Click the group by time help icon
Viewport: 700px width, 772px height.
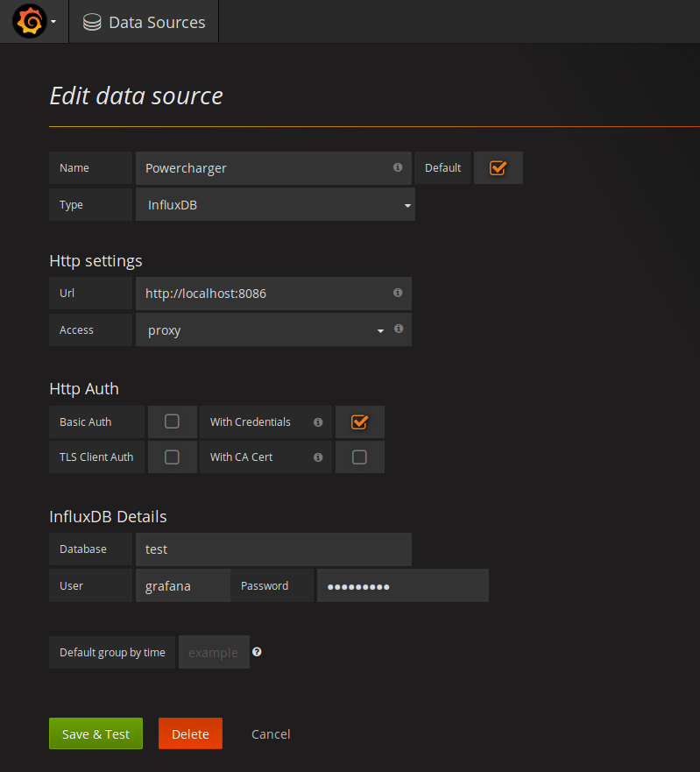[257, 652]
